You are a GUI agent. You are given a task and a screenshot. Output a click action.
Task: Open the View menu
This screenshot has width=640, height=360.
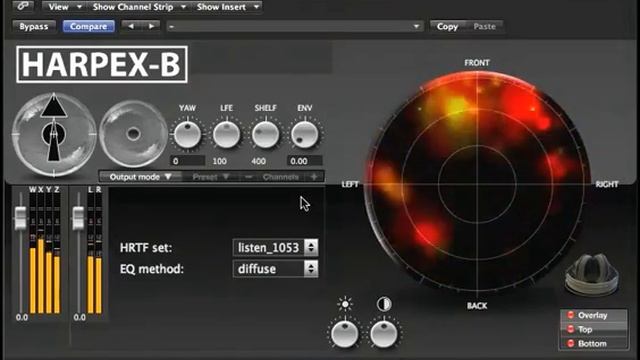64,7
